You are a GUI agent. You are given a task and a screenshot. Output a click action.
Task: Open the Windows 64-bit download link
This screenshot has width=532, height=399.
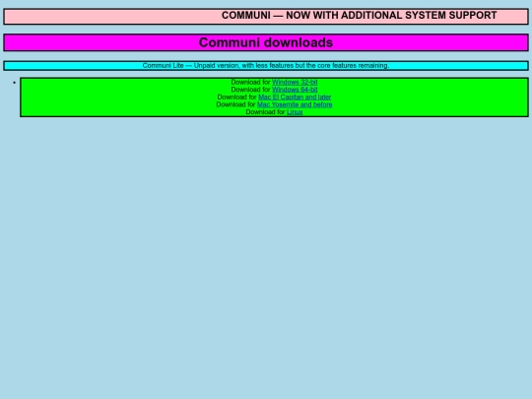tap(295, 90)
